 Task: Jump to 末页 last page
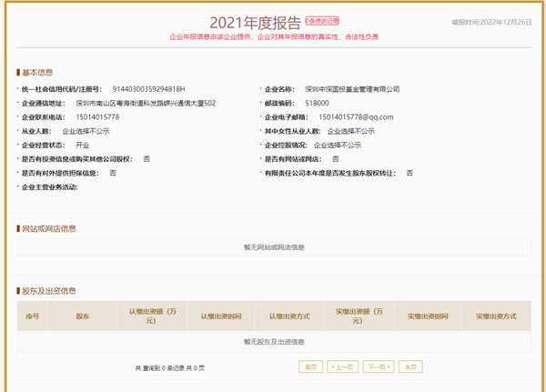(x=410, y=367)
